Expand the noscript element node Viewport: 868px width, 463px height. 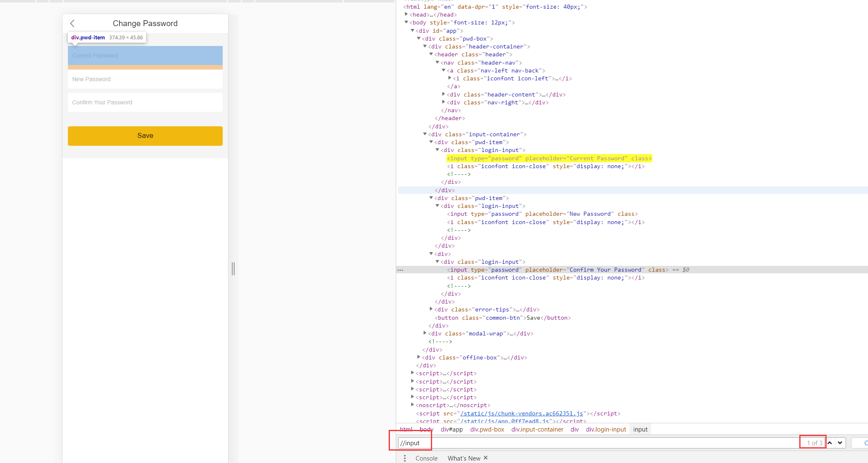tap(413, 405)
